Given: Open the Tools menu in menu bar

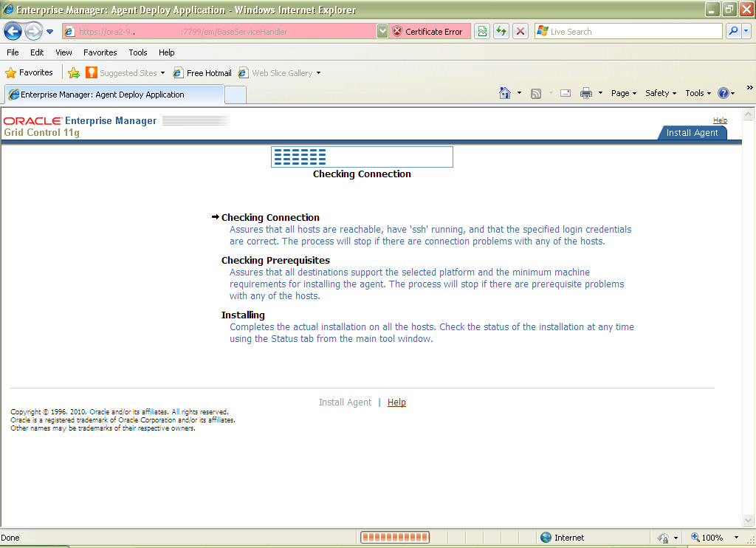Looking at the screenshot, I should point(137,52).
